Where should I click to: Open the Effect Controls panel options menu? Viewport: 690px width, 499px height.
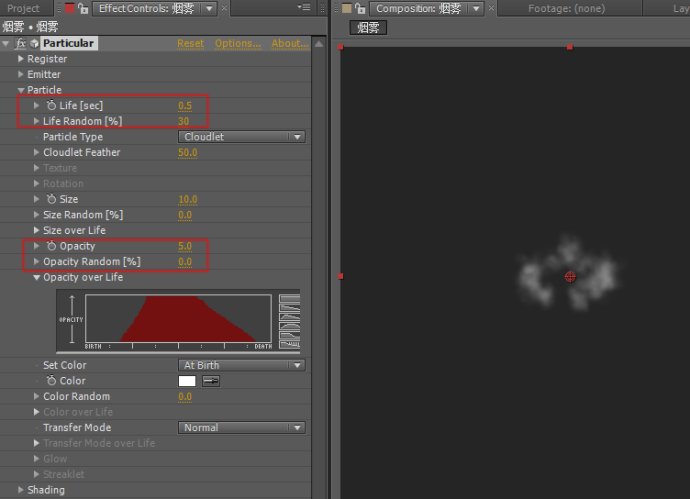(x=305, y=8)
